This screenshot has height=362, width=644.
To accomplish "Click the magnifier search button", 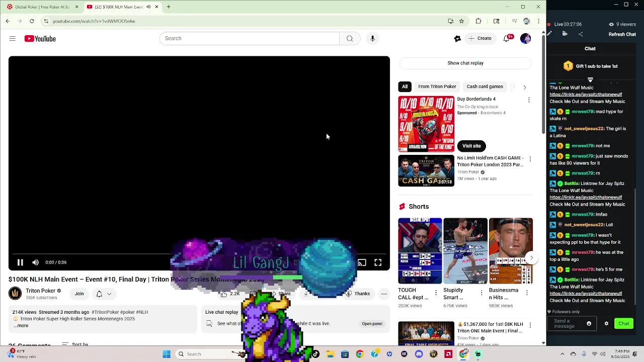I will coord(350,39).
